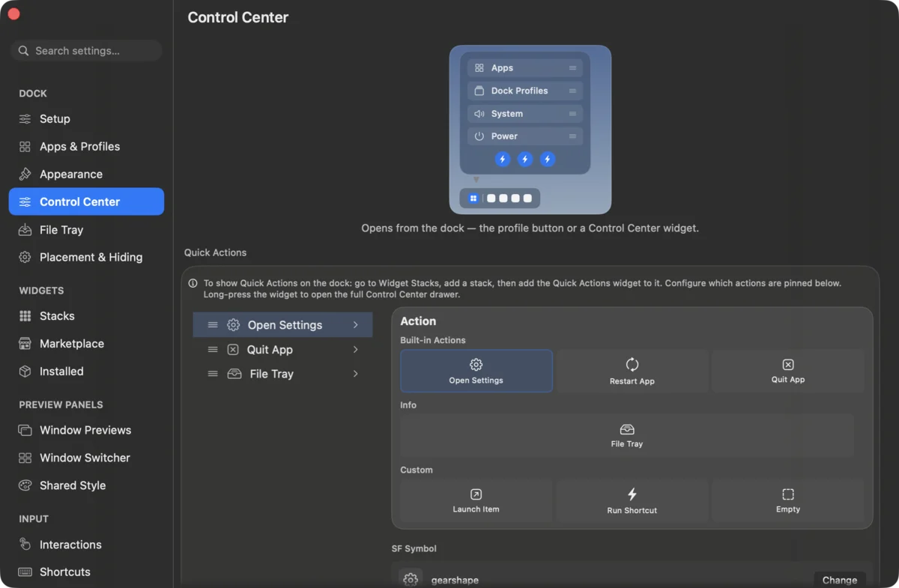This screenshot has height=588, width=899.
Task: Click the Shortcuts keyboard icon
Action: pos(25,572)
